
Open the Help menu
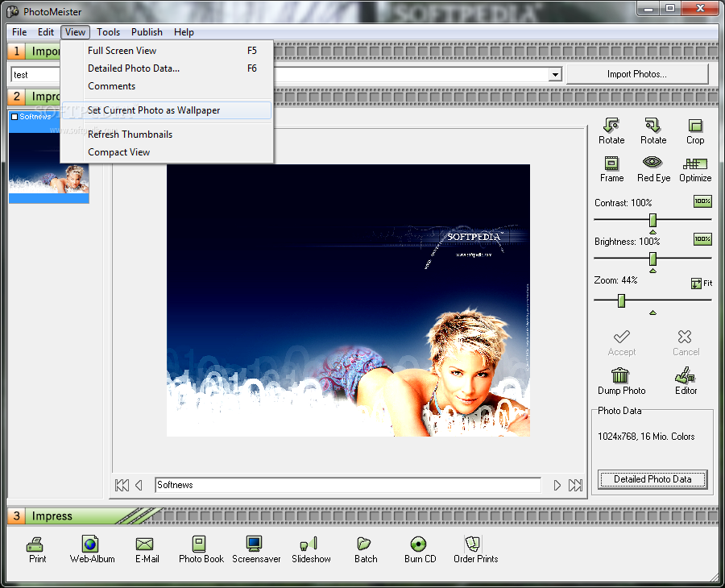[184, 32]
